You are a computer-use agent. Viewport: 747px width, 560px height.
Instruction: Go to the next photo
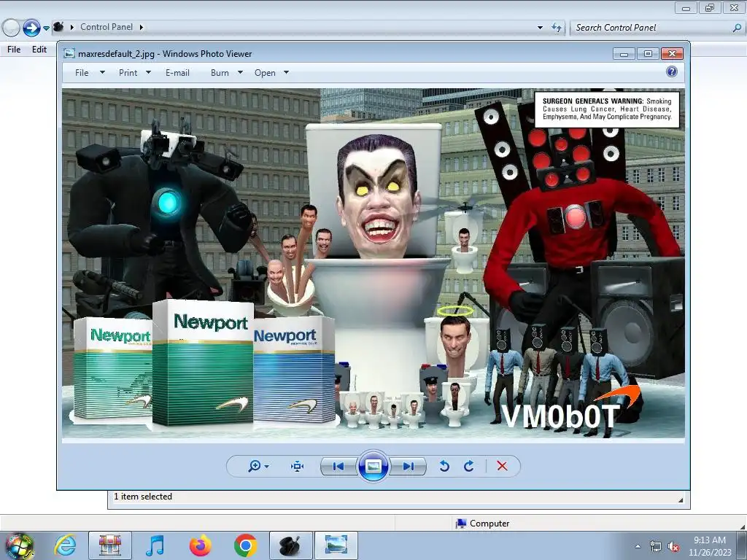[x=409, y=466]
